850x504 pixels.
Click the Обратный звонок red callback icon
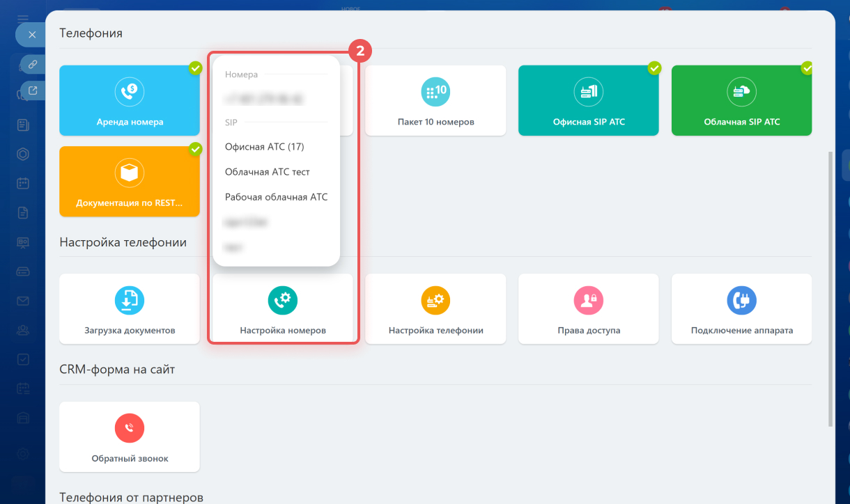[x=130, y=428]
